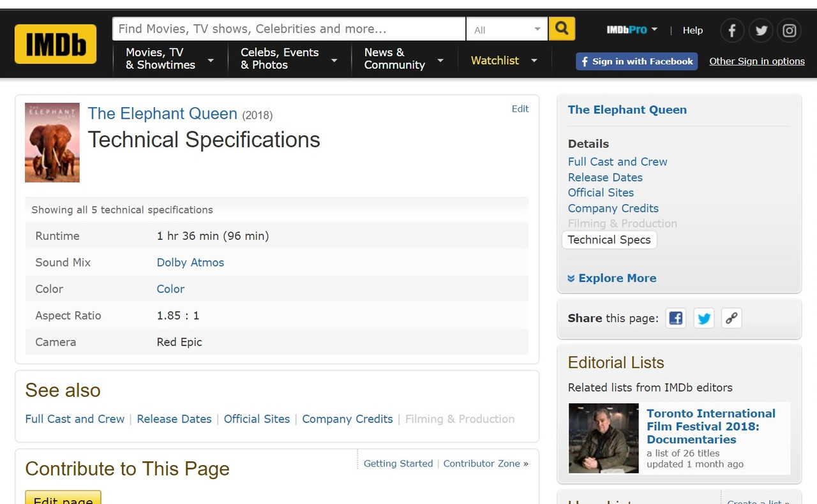Screen dimensions: 817x504
Task: Open sidebar The Elephant Queen heading link
Action: [627, 110]
